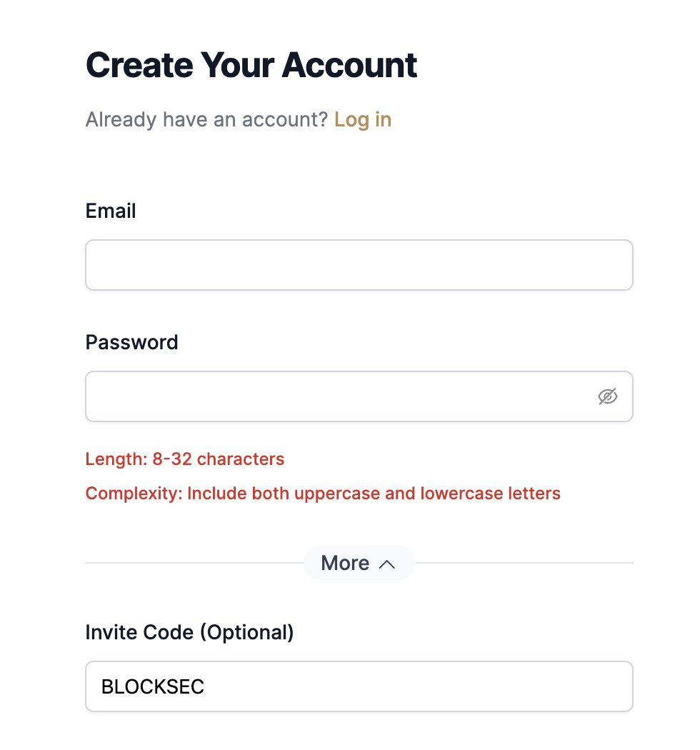Click the word 'More' in the pill button
Viewport: 700px width, 750px height.
pos(345,563)
